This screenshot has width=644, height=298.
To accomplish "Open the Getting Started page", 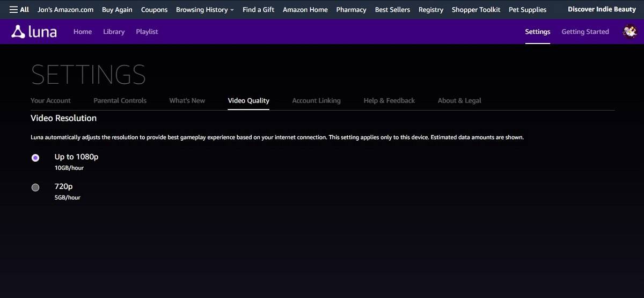I will click(585, 32).
